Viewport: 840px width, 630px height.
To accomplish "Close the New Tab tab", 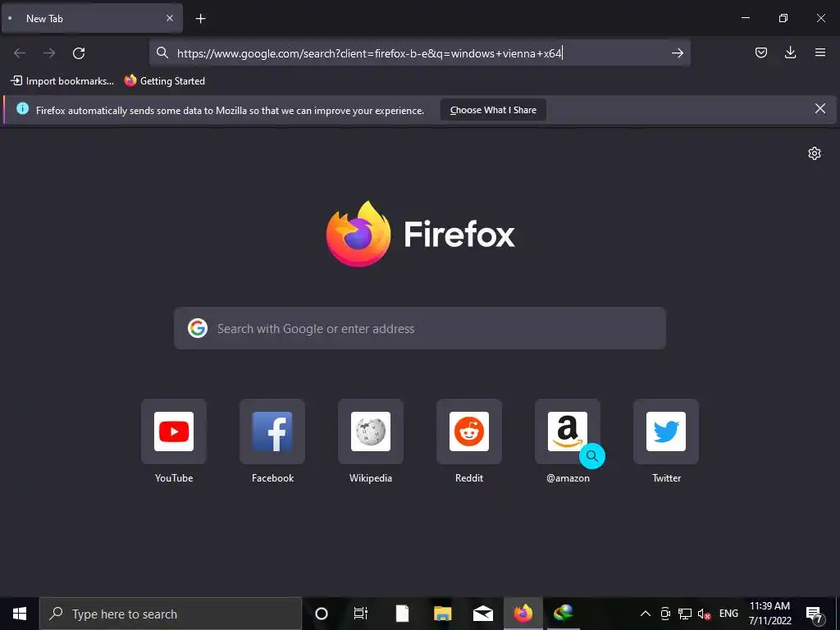I will point(169,18).
